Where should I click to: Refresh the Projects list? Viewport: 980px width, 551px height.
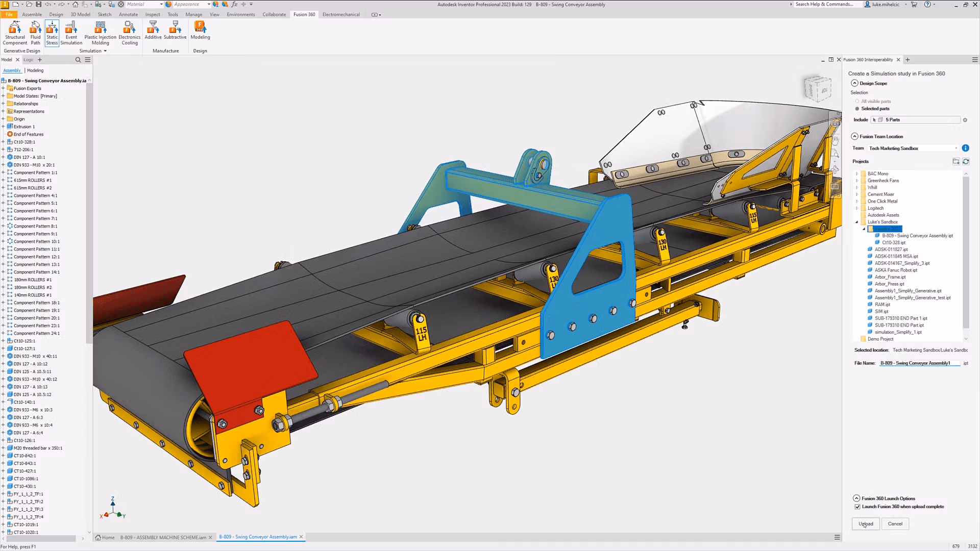click(x=966, y=161)
